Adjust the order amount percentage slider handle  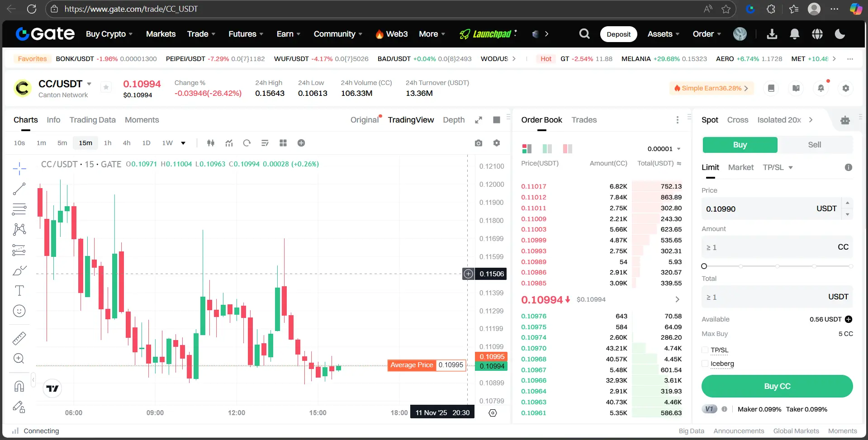(704, 266)
